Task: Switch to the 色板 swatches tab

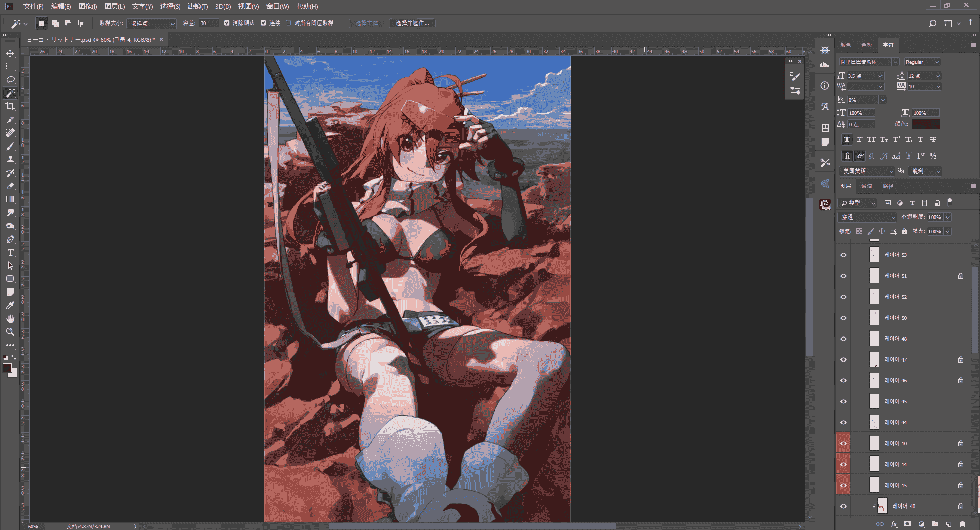Action: 867,45
